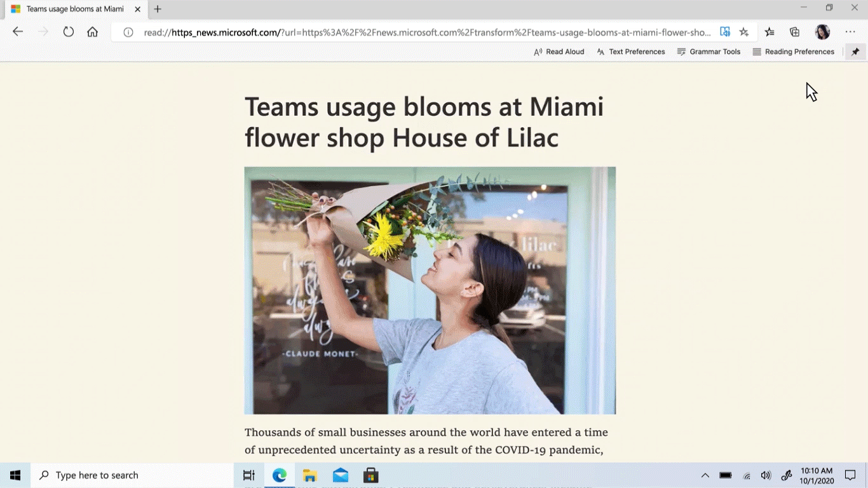Viewport: 868px width, 488px height.
Task: Navigate to the Home page icon
Action: pyautogui.click(x=93, y=31)
